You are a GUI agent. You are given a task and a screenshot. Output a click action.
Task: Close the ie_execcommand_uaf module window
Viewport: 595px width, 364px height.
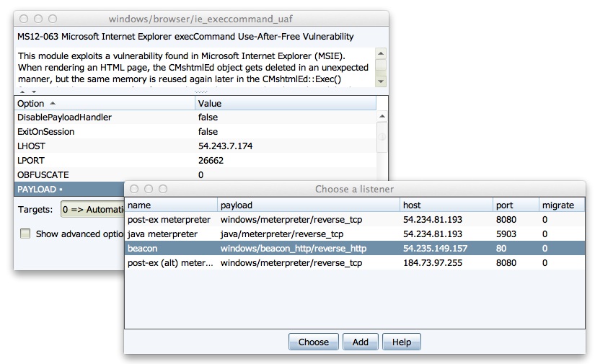click(x=23, y=19)
